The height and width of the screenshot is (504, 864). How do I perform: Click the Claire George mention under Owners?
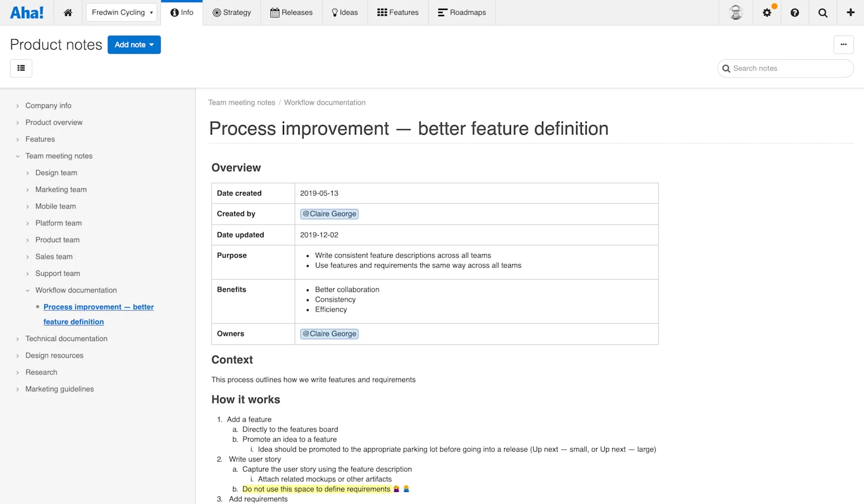pos(329,334)
